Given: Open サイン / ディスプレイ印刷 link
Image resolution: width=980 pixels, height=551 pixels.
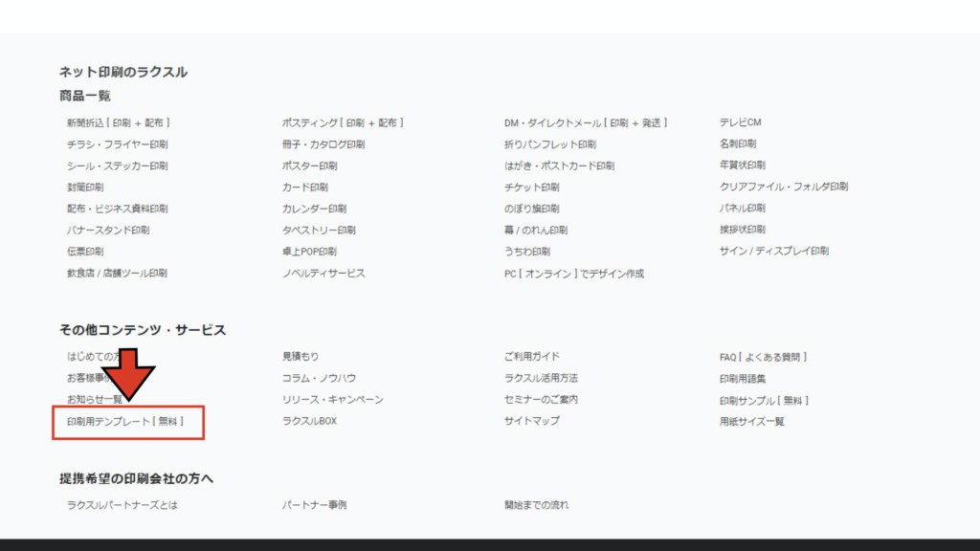Looking at the screenshot, I should (774, 251).
